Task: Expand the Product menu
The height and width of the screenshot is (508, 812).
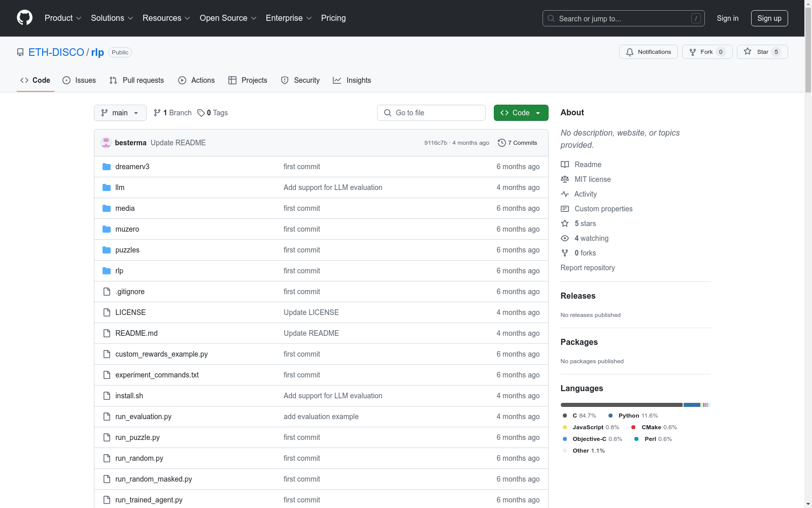Action: click(x=63, y=18)
